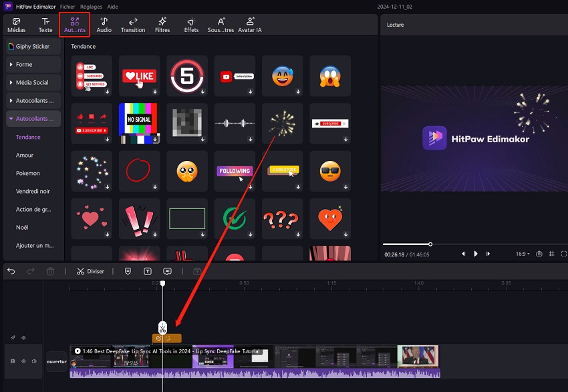Viewport: 568px width, 392px height.
Task: Click the text T icon in timeline toolbar
Action: coord(148,271)
